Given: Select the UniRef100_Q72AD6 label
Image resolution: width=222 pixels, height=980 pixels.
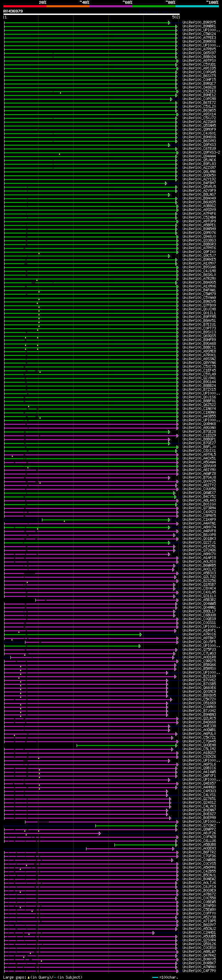Looking at the screenshot, I should [199, 550].
